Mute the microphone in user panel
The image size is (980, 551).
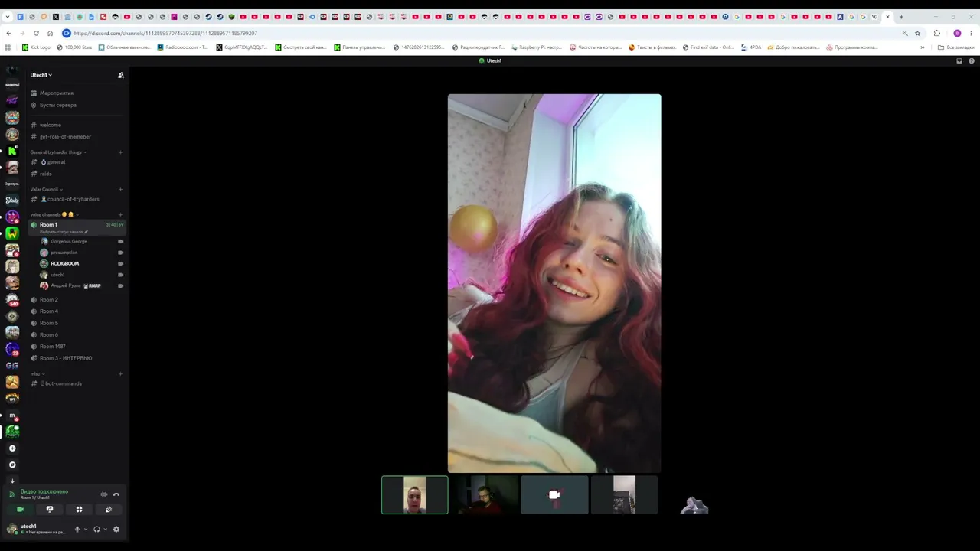pos(77,529)
